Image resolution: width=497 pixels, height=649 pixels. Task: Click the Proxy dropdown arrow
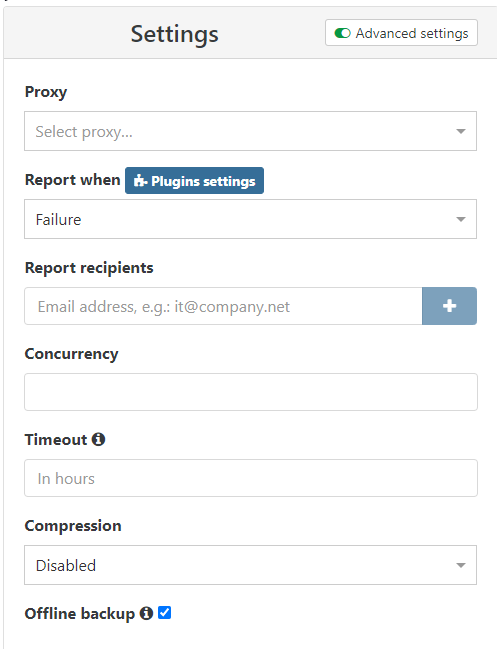[x=461, y=132]
